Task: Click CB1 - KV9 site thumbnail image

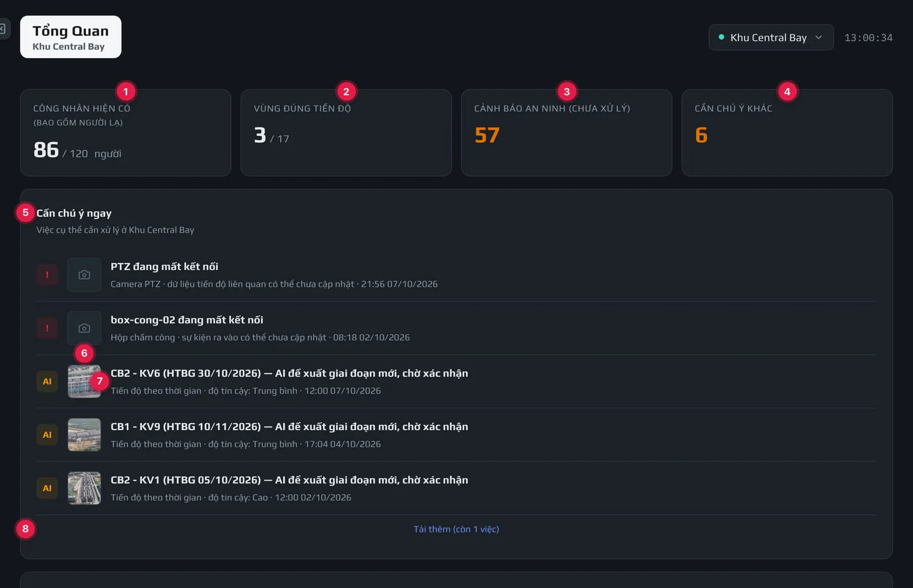Action: [84, 435]
